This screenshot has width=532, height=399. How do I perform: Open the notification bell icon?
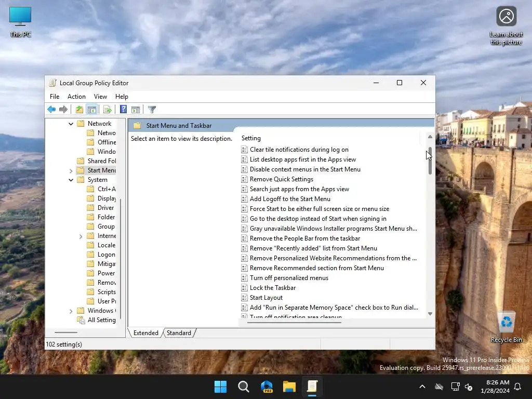518,387
